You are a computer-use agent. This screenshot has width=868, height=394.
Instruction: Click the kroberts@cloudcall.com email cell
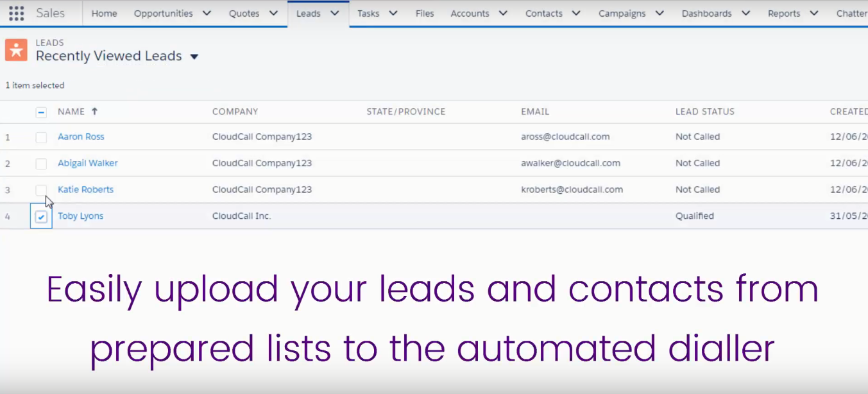[x=572, y=189]
